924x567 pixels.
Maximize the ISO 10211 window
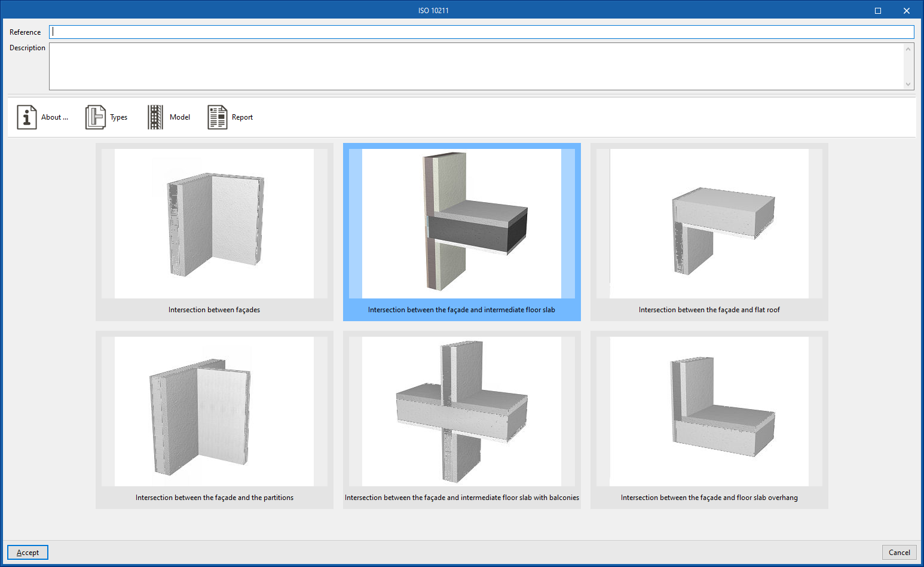(877, 10)
